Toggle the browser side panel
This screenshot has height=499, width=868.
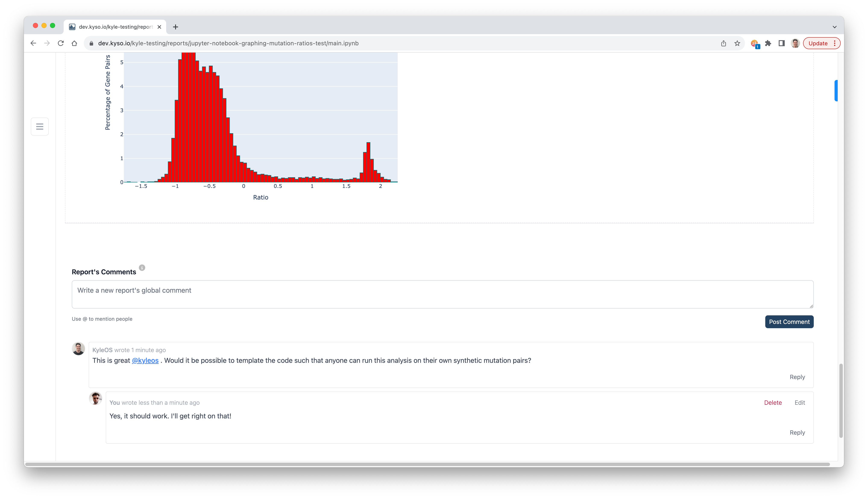(x=781, y=43)
